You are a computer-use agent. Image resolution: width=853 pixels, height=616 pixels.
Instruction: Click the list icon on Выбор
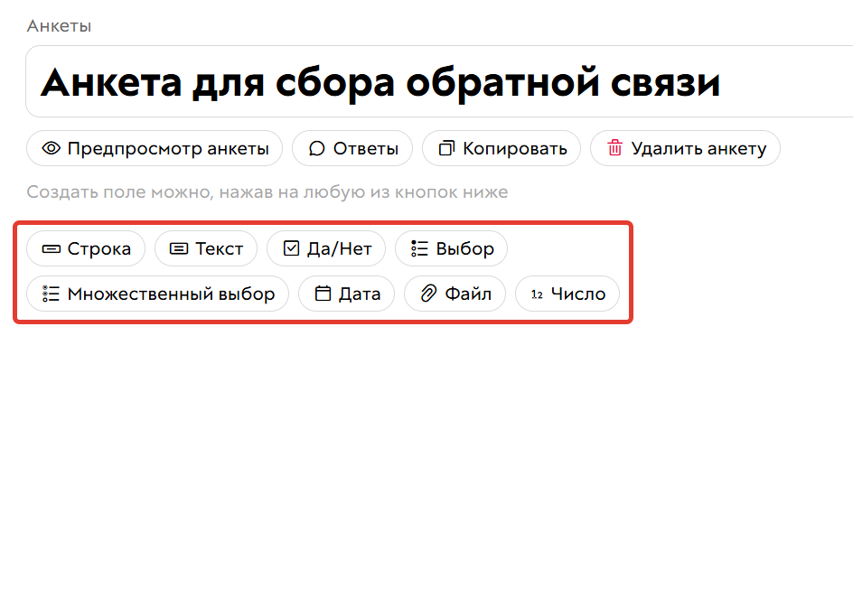click(419, 248)
